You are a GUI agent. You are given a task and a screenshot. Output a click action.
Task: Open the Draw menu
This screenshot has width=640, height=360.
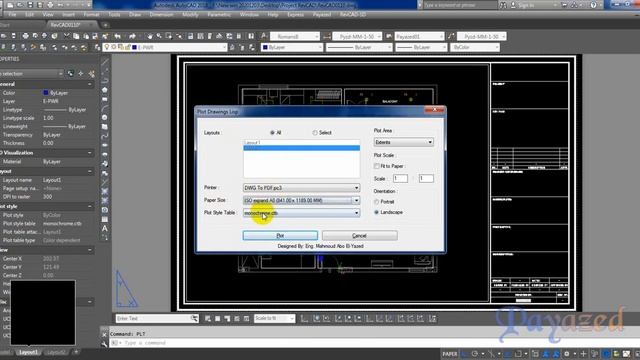[135, 14]
